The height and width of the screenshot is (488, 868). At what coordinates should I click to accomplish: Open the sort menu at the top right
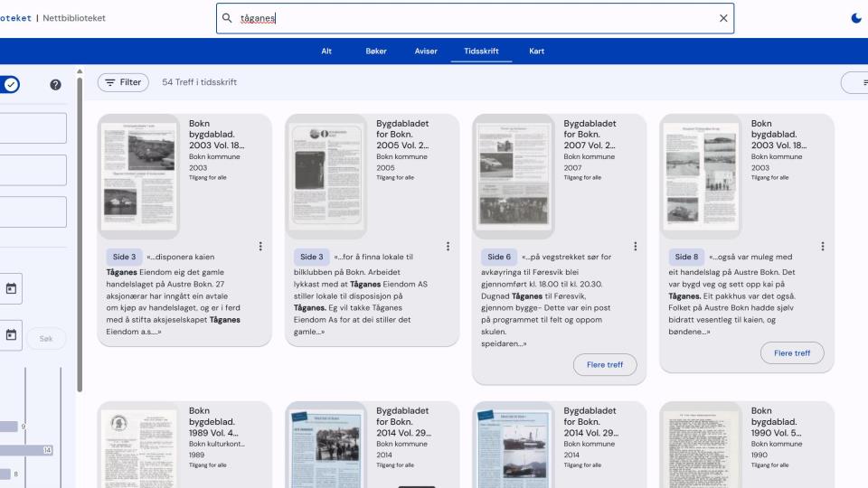coord(855,82)
